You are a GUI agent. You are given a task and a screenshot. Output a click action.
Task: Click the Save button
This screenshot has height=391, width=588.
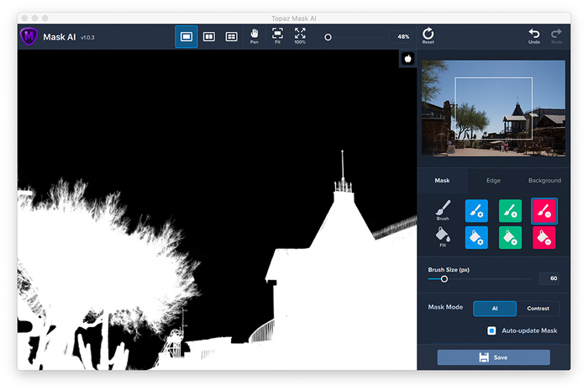point(494,357)
